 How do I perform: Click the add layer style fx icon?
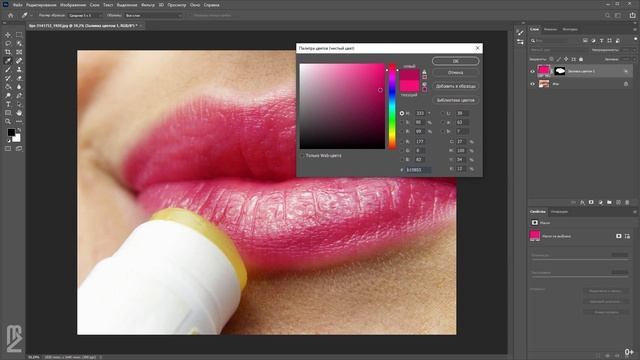(x=582, y=202)
